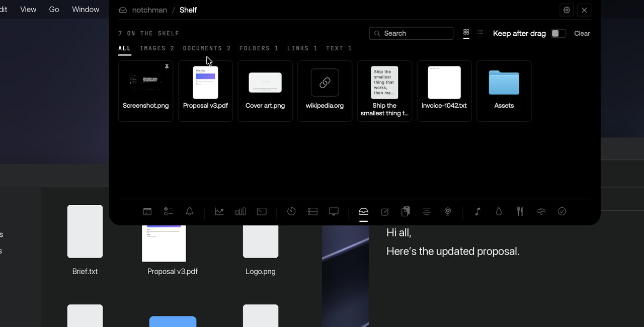
Task: Open the bar chart module icon
Action: coord(240,212)
